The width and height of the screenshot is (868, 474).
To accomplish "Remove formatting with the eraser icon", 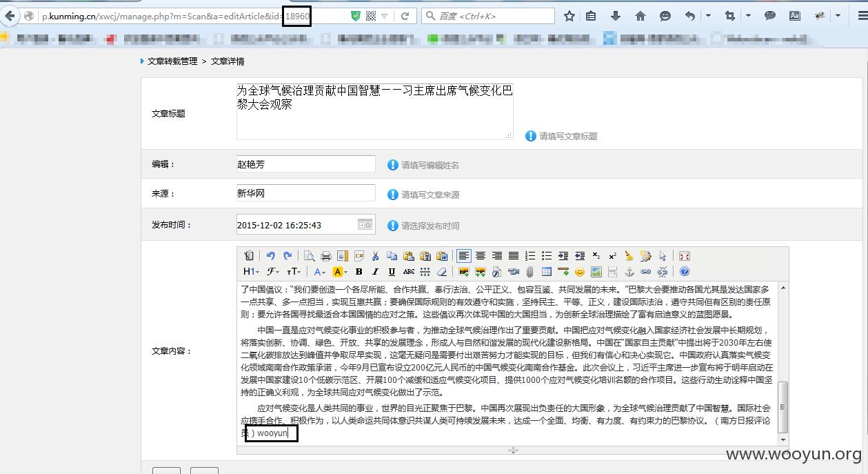I will (442, 272).
